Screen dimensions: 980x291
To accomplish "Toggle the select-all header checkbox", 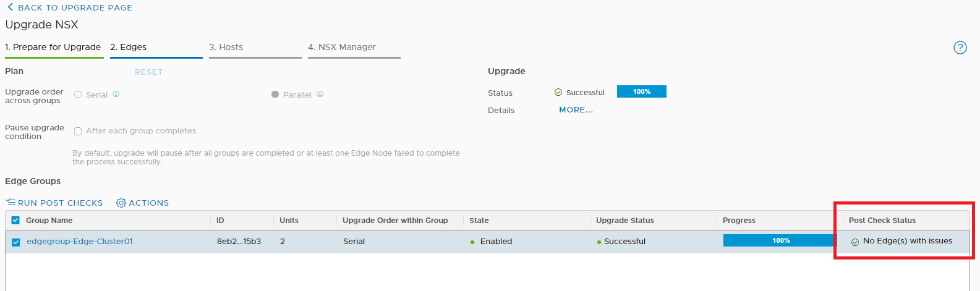I will [x=16, y=221].
